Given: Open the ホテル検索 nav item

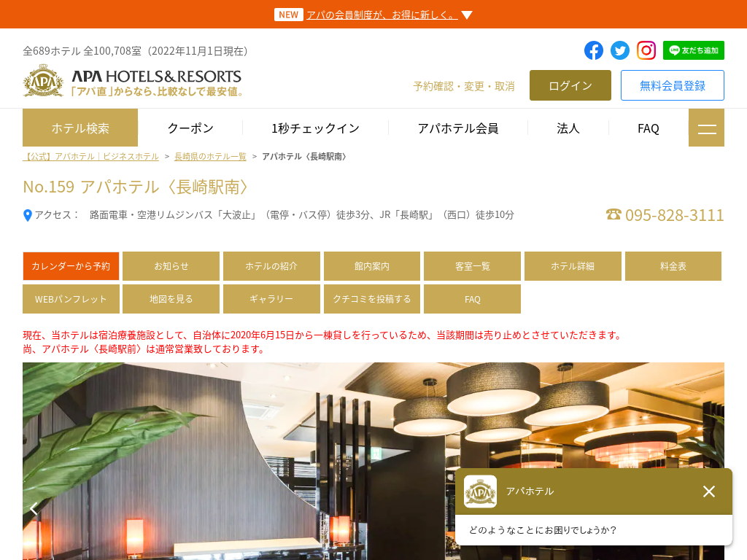Looking at the screenshot, I should [80, 128].
